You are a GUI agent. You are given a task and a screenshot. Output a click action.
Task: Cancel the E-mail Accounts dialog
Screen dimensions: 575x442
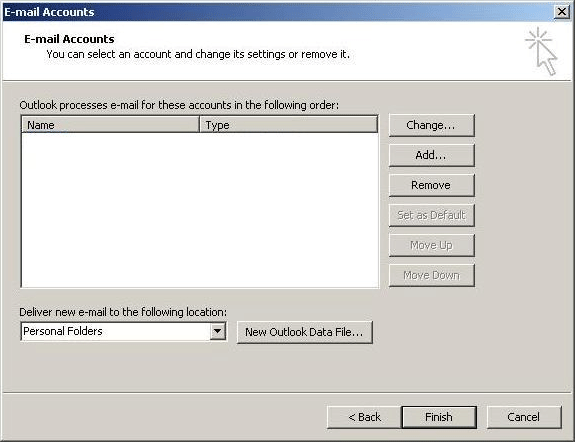(524, 417)
